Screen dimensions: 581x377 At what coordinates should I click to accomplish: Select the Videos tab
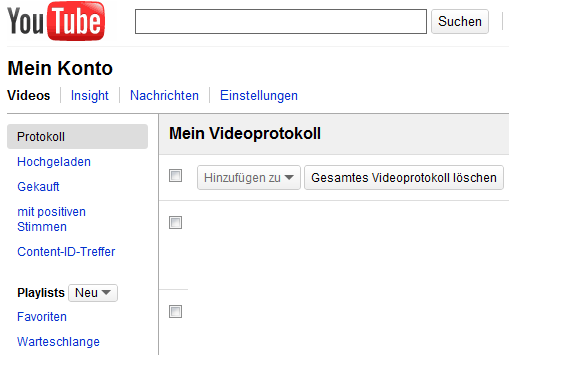click(29, 96)
